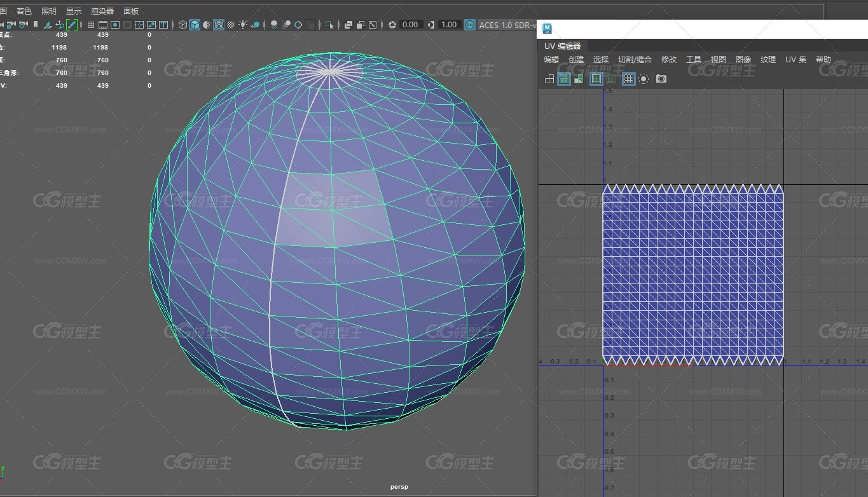Click the persp camera label
Viewport: 868px width, 497px height.
(x=399, y=487)
